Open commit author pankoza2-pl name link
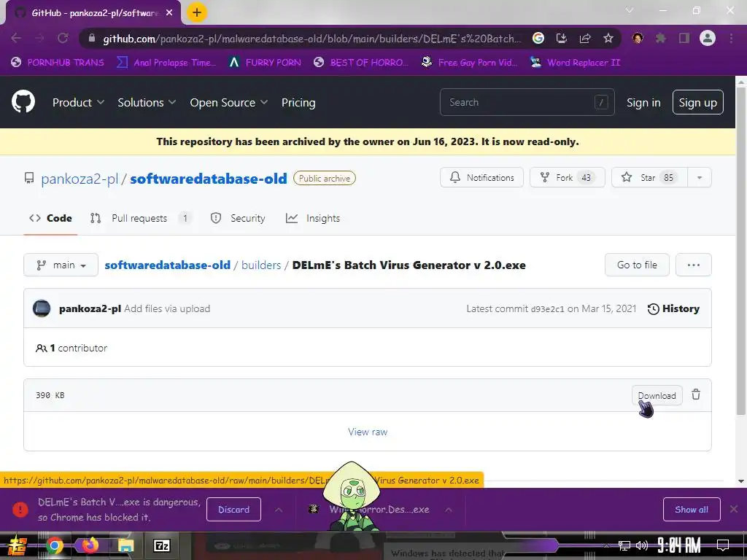The width and height of the screenshot is (747, 560). click(x=90, y=308)
